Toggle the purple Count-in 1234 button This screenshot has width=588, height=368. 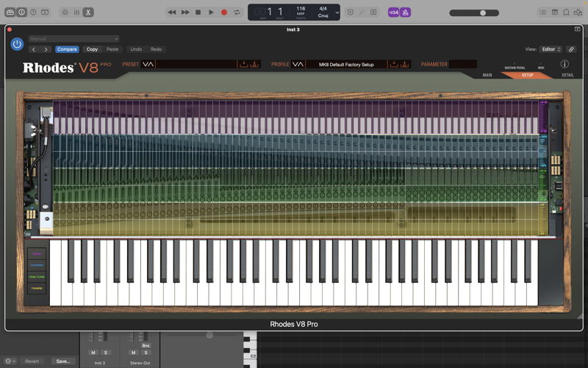point(393,13)
